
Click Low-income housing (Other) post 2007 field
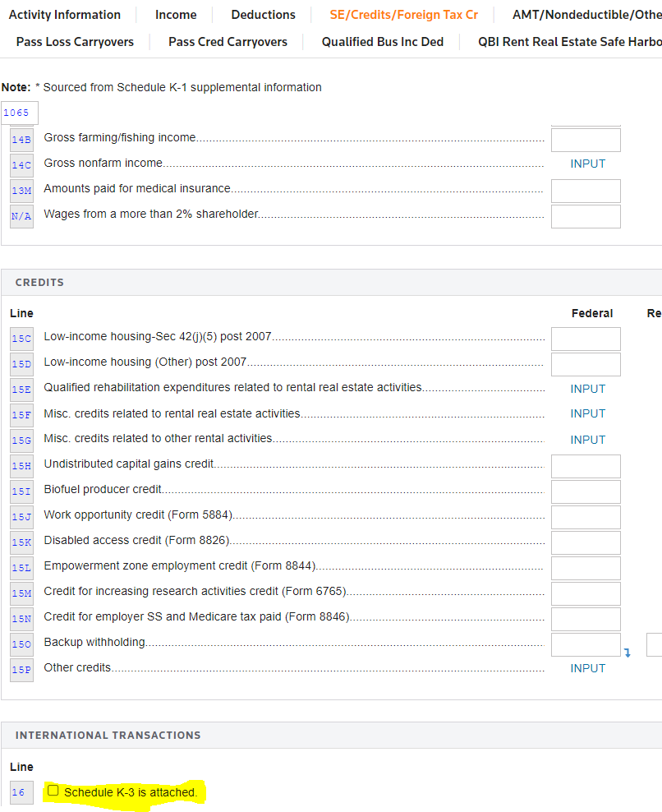[586, 364]
